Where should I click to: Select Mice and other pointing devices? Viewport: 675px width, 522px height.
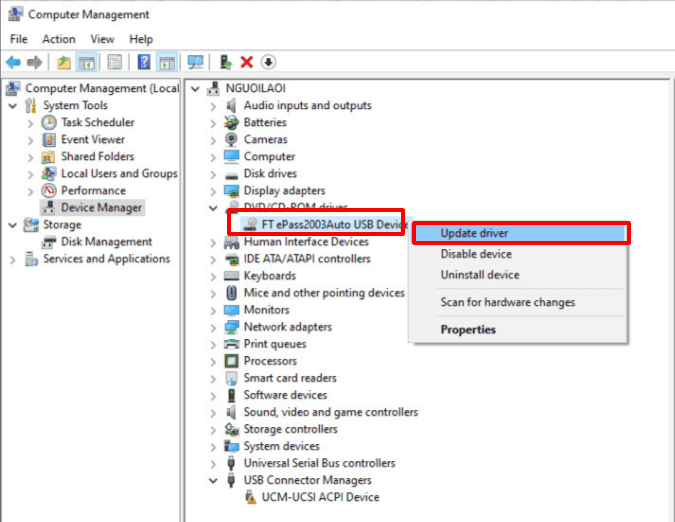[x=324, y=293]
